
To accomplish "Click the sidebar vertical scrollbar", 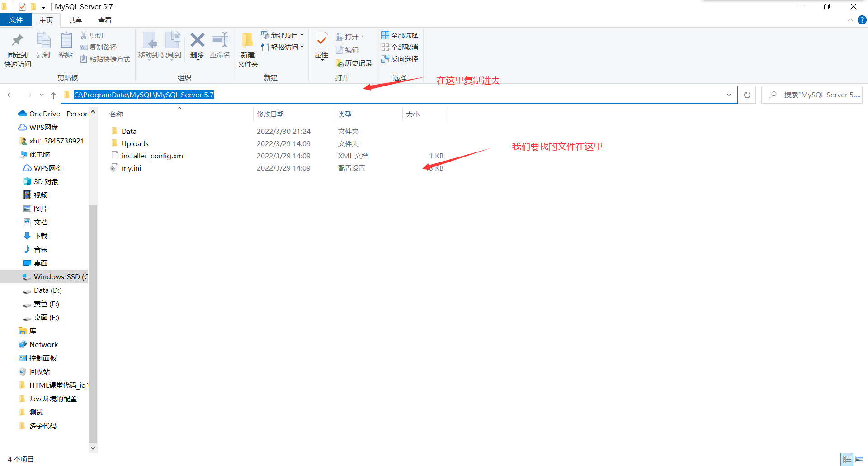I will 93,324.
